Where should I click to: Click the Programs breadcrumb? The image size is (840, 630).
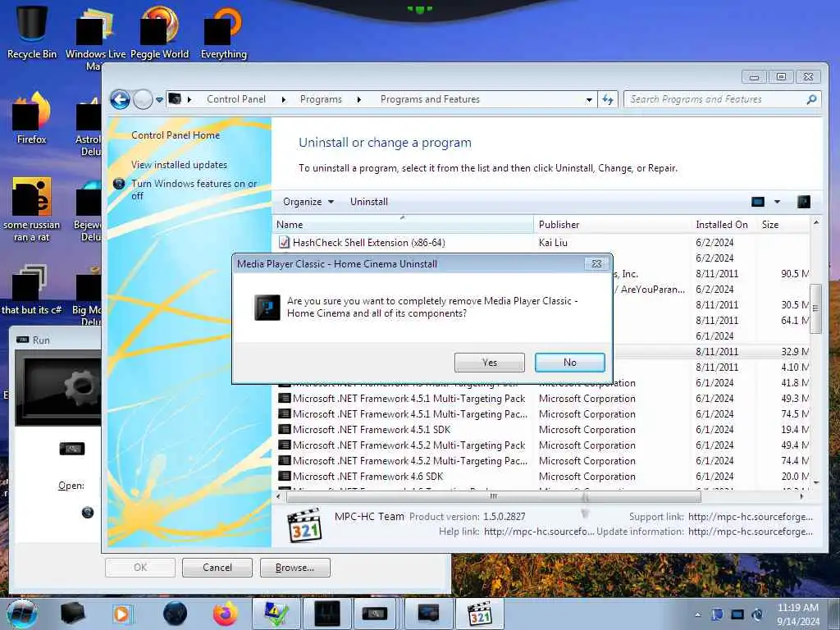321,99
